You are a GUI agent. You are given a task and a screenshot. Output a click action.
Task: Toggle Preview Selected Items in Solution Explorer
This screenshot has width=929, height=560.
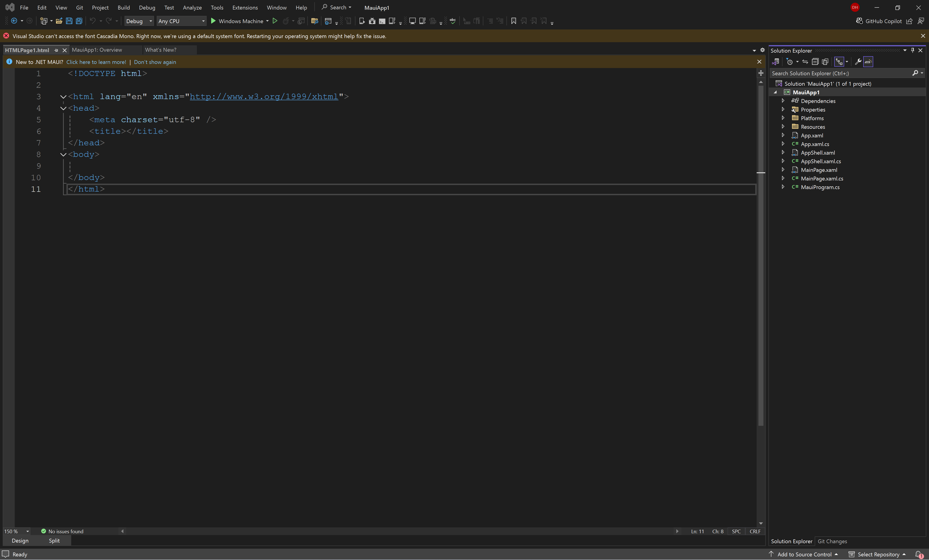[x=868, y=62]
